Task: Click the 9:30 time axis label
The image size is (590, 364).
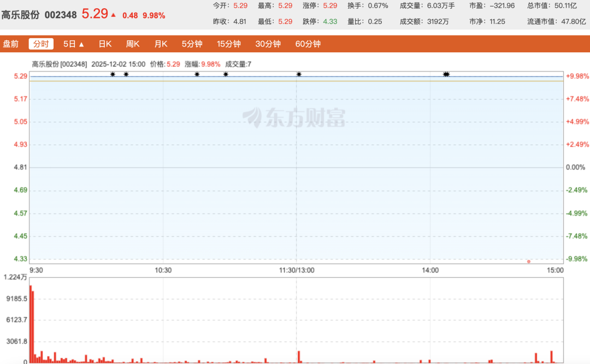Action: pyautogui.click(x=36, y=270)
